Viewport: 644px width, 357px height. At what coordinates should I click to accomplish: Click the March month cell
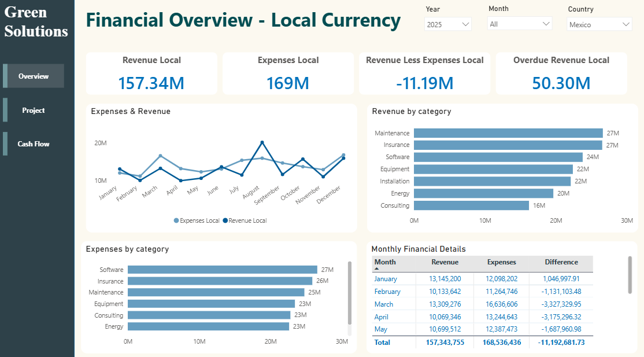pos(384,304)
